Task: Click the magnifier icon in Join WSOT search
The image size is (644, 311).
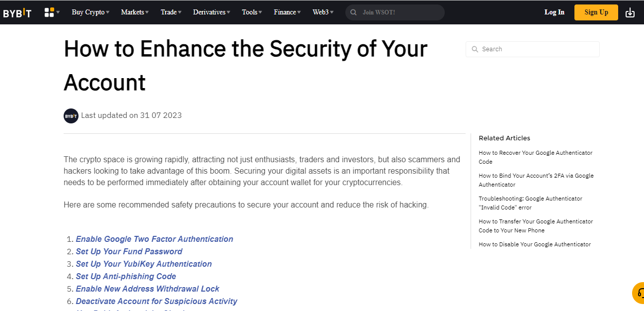Action: [353, 12]
